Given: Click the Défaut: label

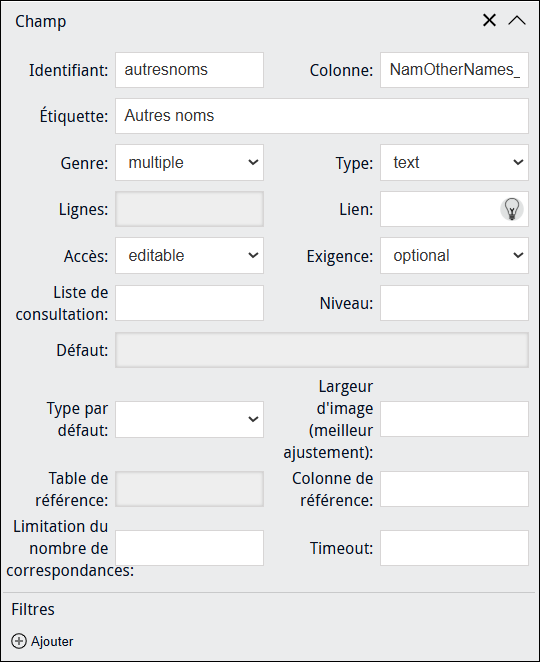Looking at the screenshot, I should 82,350.
